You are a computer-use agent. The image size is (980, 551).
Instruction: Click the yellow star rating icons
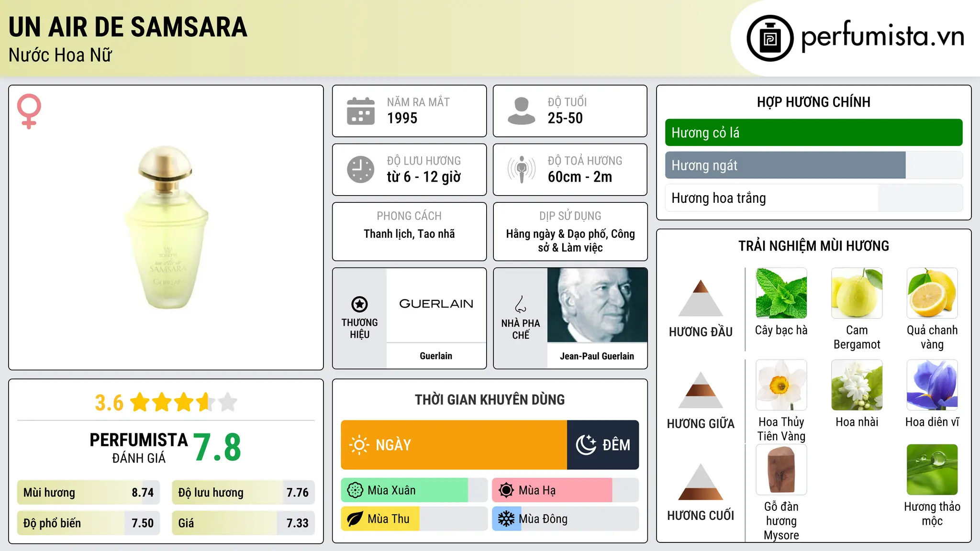click(184, 402)
